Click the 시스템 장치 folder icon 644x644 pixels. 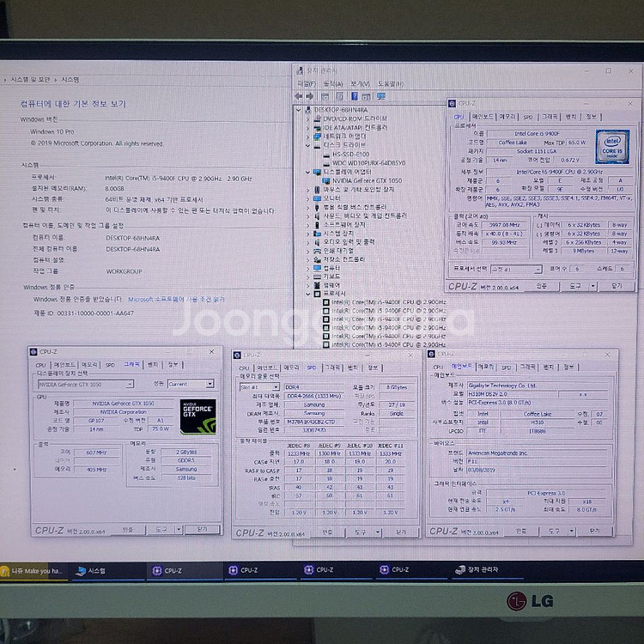coord(317,234)
